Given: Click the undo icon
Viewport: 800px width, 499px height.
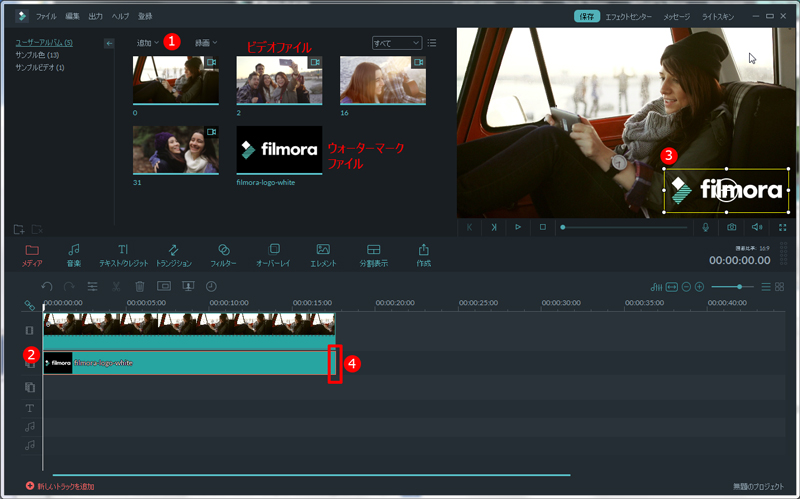Looking at the screenshot, I should pyautogui.click(x=47, y=286).
